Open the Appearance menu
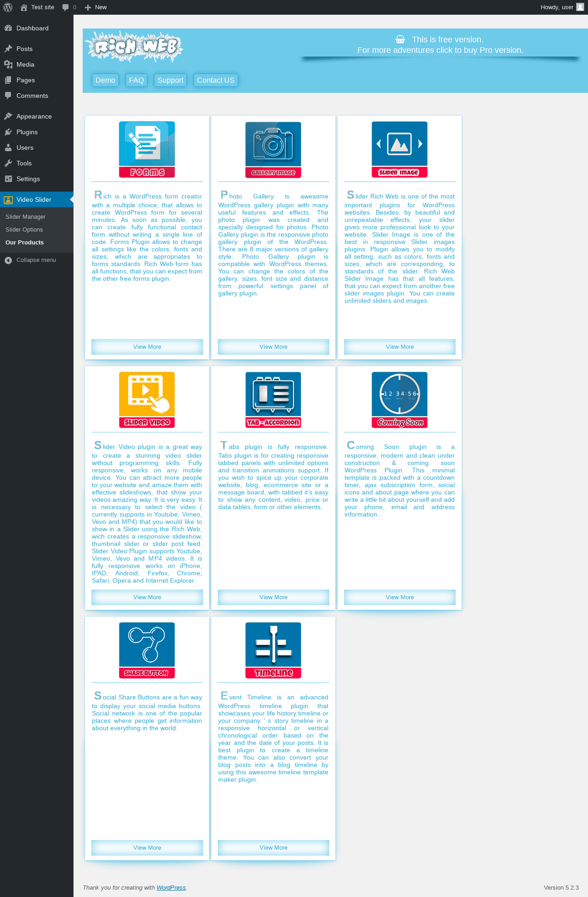 37,116
